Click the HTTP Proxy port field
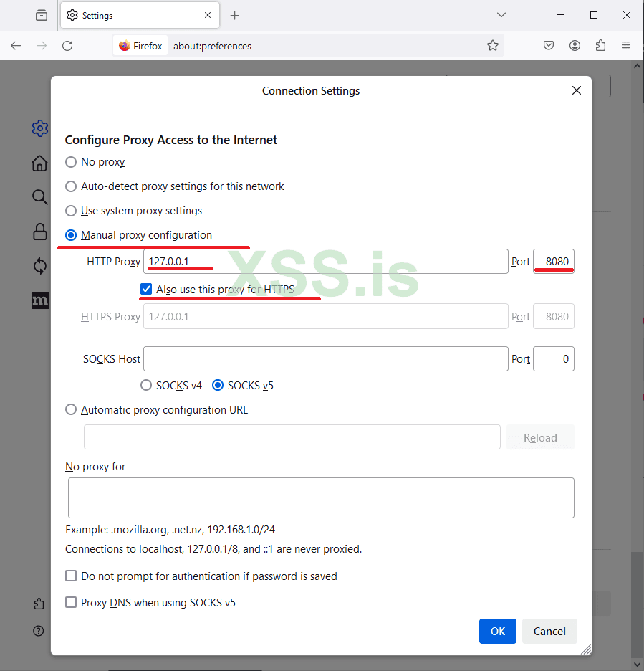This screenshot has height=671, width=644. tap(553, 262)
